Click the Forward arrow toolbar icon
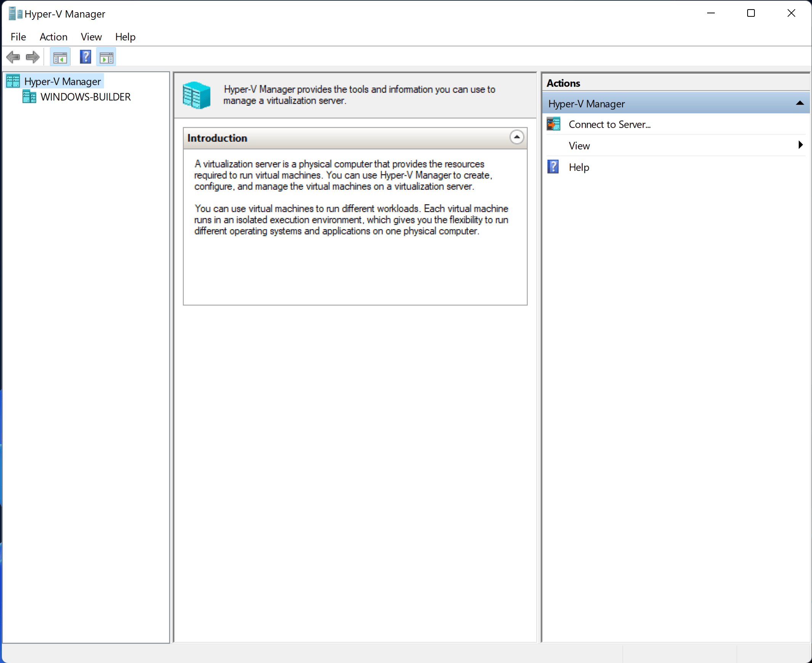The height and width of the screenshot is (663, 812). 32,57
